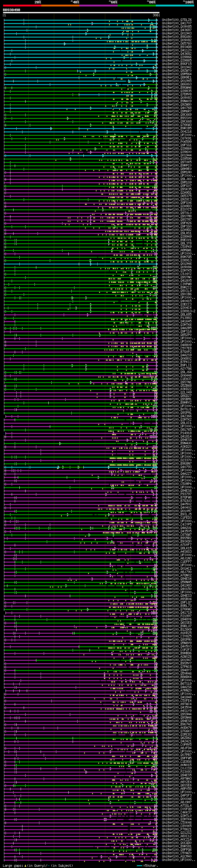The width and height of the screenshot is (197, 868).
Task: Open hit UniRef100_Q9LHS1
Action: 177,233
